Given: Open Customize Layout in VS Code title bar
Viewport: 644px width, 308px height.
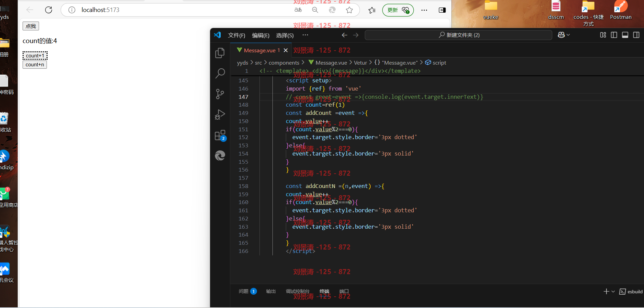Looking at the screenshot, I should (x=603, y=35).
